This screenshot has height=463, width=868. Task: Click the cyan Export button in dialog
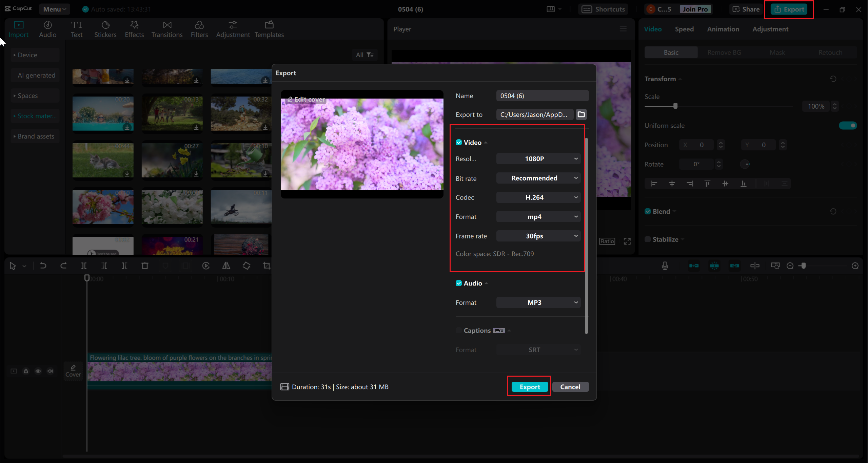pos(530,387)
